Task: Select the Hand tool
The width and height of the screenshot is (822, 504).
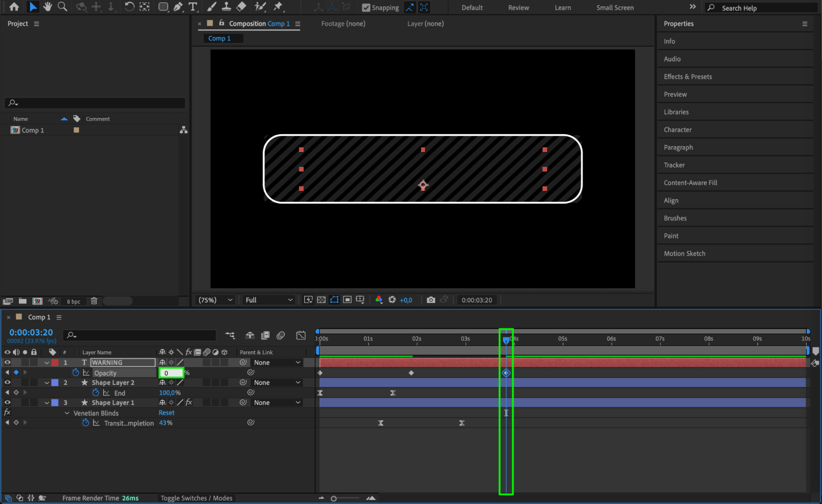Action: click(48, 7)
